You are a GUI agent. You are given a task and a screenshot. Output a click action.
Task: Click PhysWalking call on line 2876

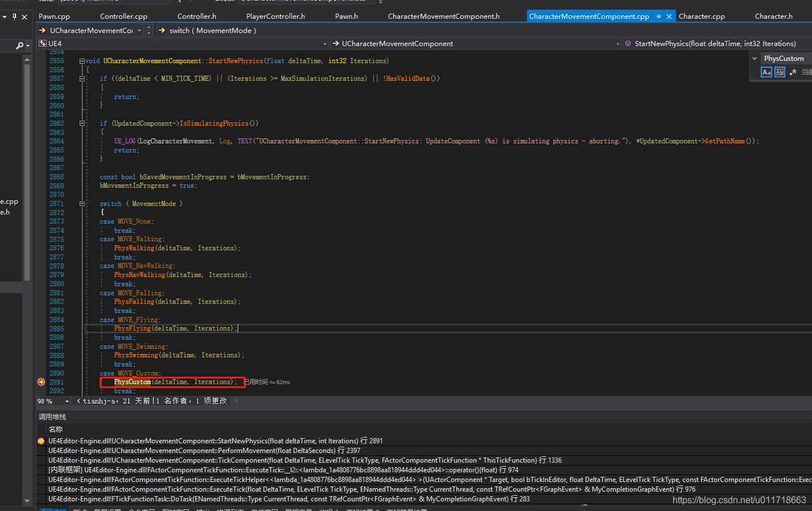click(x=134, y=248)
